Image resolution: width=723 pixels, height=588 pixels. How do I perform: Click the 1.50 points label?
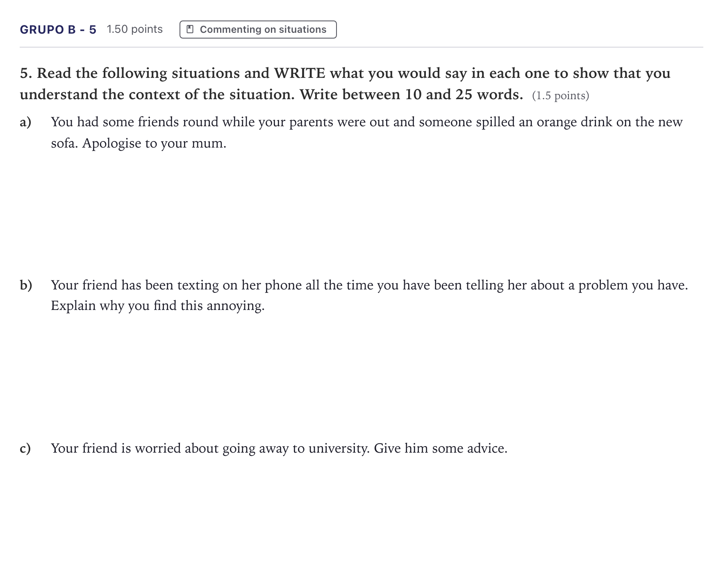pos(135,29)
